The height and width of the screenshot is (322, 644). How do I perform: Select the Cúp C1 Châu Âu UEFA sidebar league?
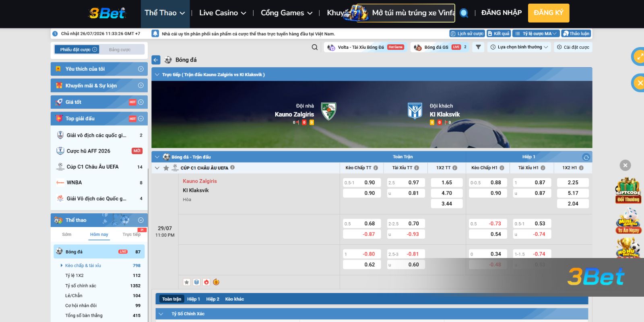(99, 167)
